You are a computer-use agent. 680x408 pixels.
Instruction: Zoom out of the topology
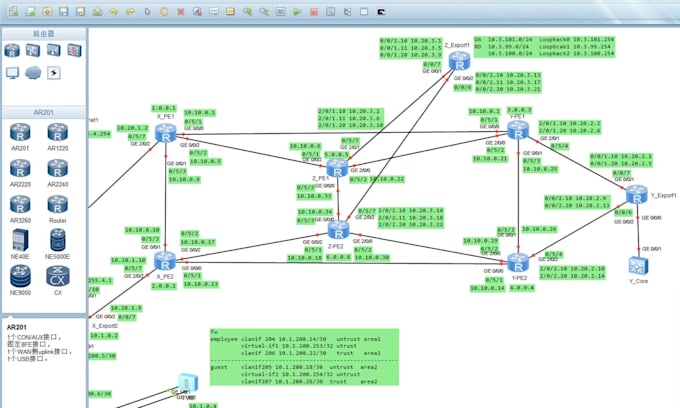tap(264, 12)
